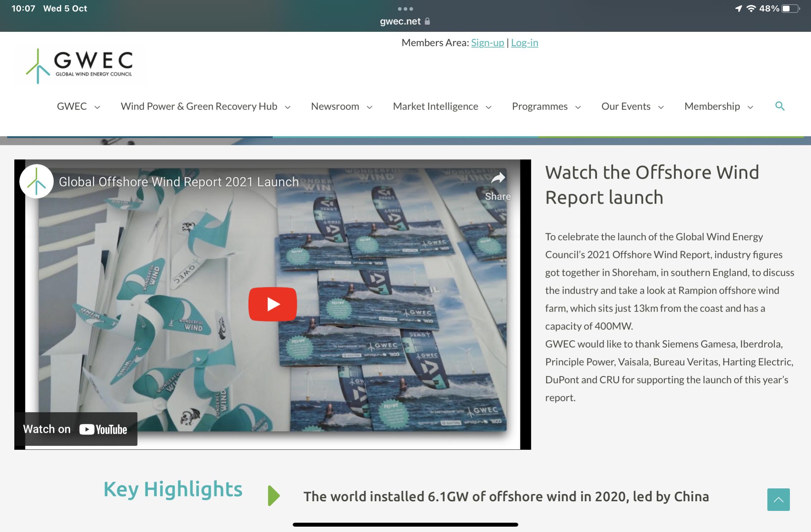Play the YouTube video with red play button

[x=273, y=304]
